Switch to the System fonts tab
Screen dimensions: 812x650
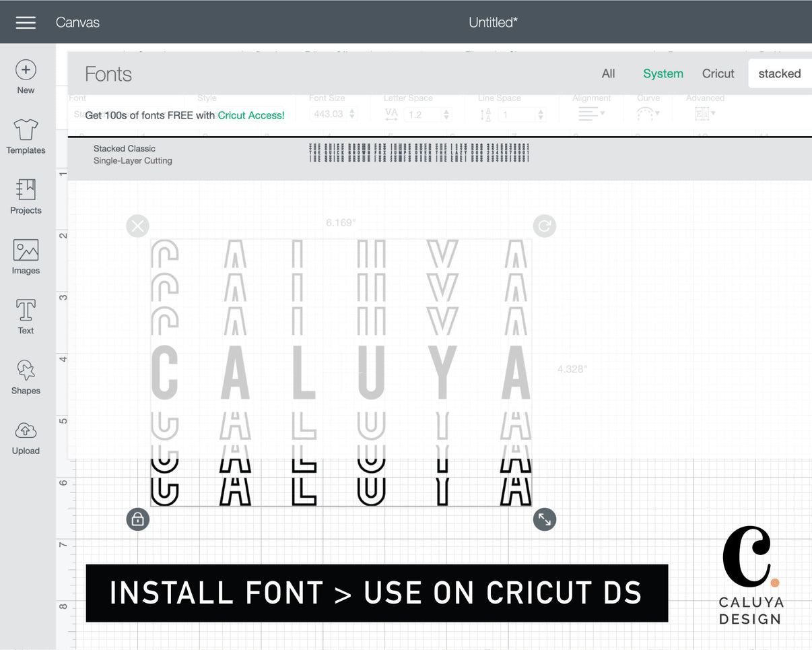663,73
